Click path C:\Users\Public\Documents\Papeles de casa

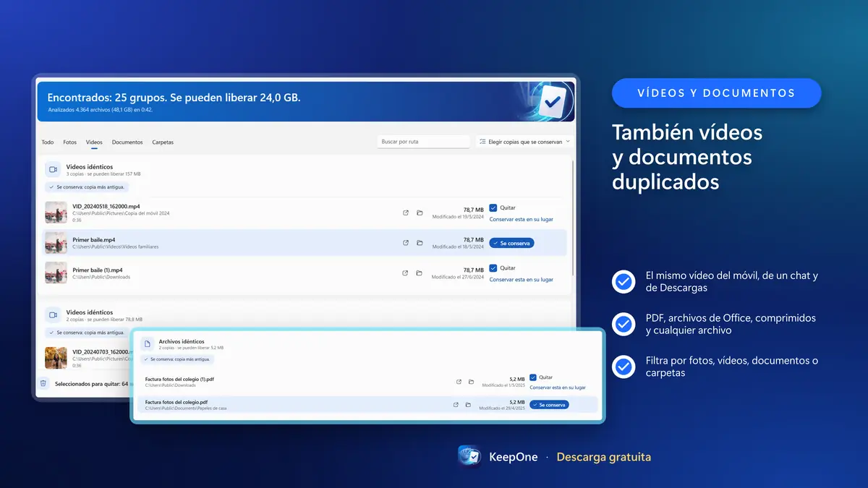pyautogui.click(x=186, y=408)
